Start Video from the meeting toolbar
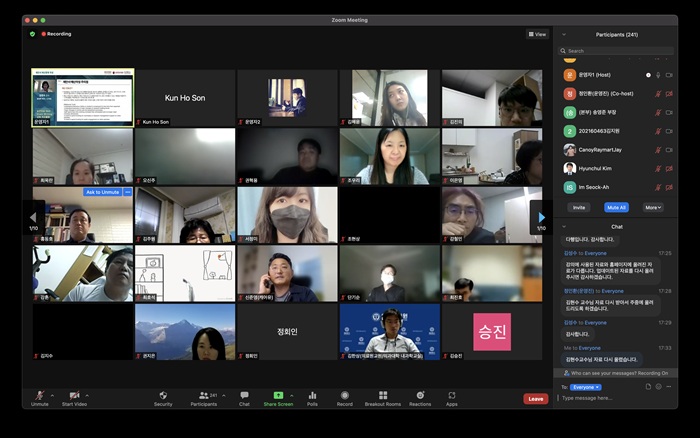Viewport: 700px width, 438px height. (74, 396)
